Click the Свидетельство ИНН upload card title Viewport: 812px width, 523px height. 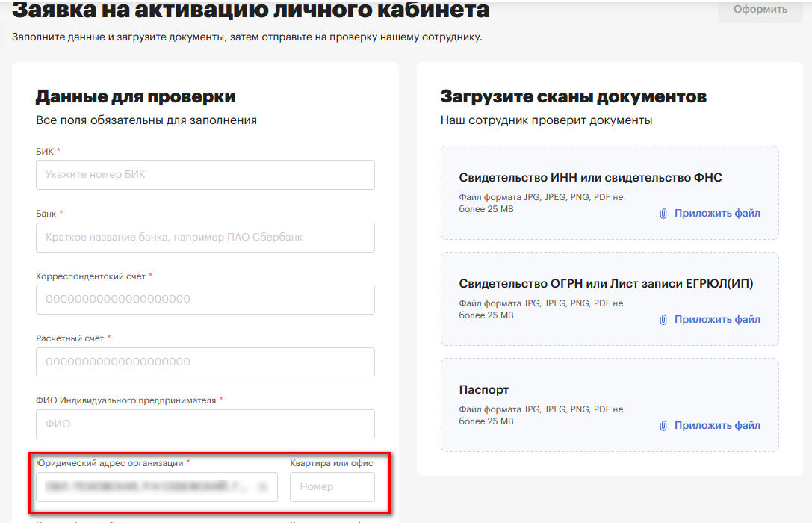[590, 178]
